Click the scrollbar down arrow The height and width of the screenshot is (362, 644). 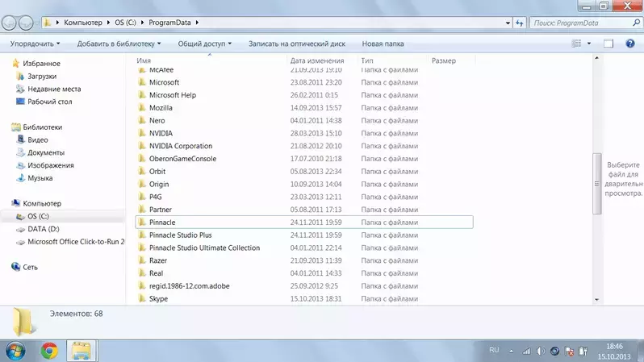click(x=596, y=300)
